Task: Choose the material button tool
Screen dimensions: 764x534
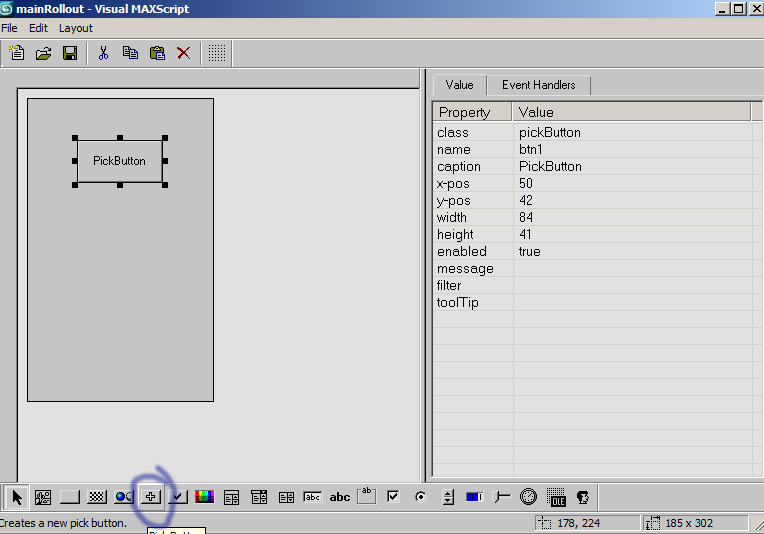Action: (x=124, y=497)
